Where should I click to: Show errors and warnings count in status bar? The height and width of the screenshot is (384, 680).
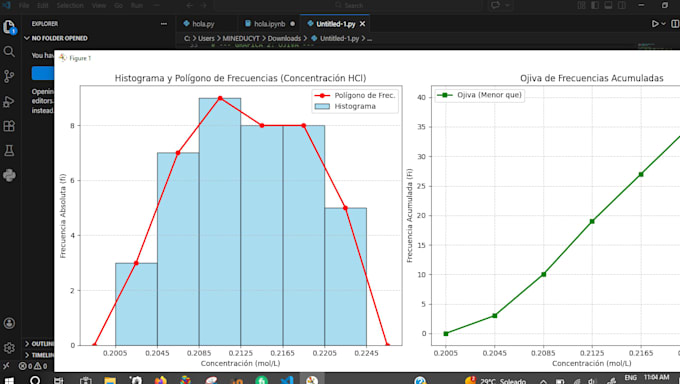click(33, 366)
